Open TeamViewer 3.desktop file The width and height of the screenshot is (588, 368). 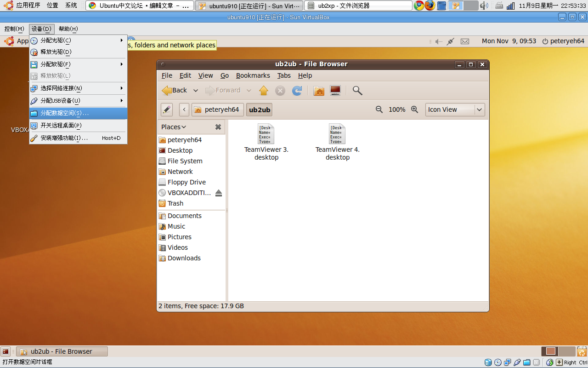pos(266,142)
